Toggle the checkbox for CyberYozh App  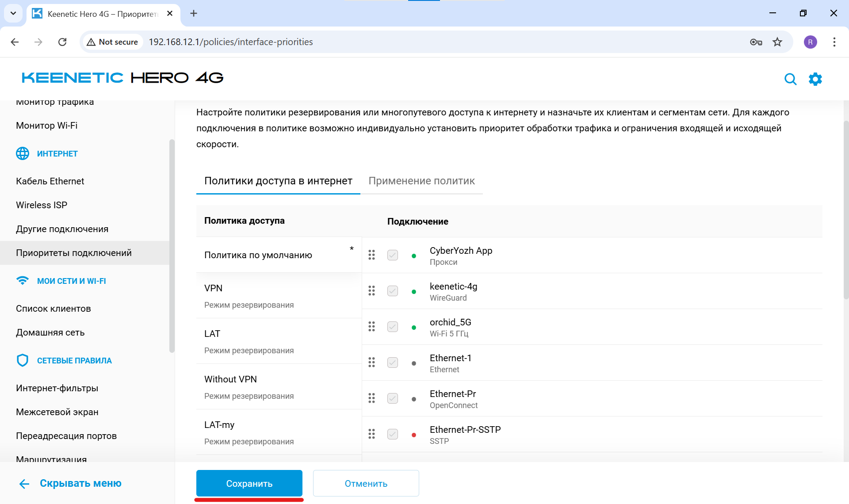click(x=392, y=255)
